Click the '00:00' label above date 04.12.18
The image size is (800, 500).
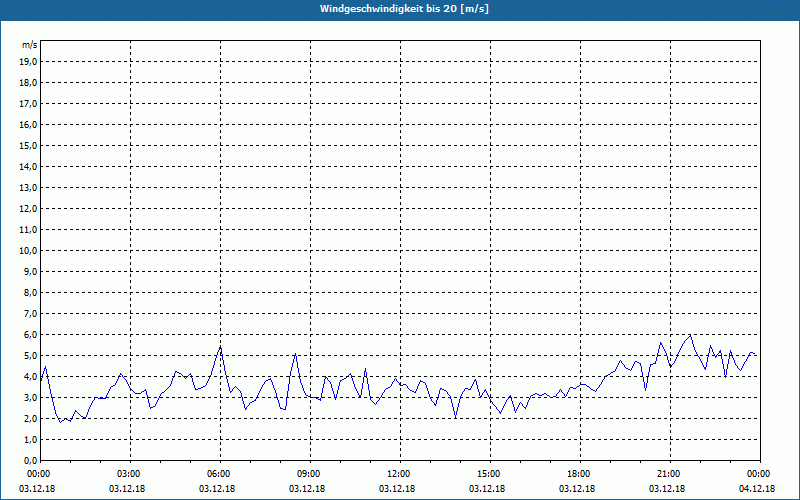761,474
